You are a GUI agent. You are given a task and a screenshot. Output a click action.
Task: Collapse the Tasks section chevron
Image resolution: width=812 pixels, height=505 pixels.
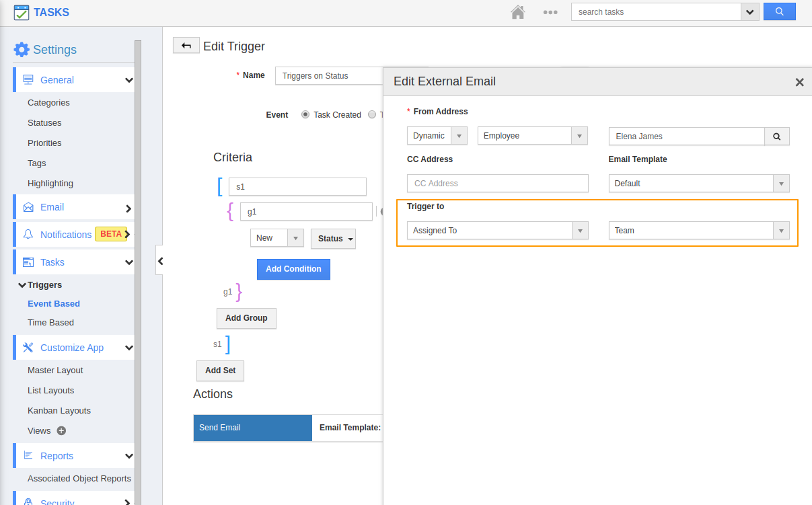128,262
